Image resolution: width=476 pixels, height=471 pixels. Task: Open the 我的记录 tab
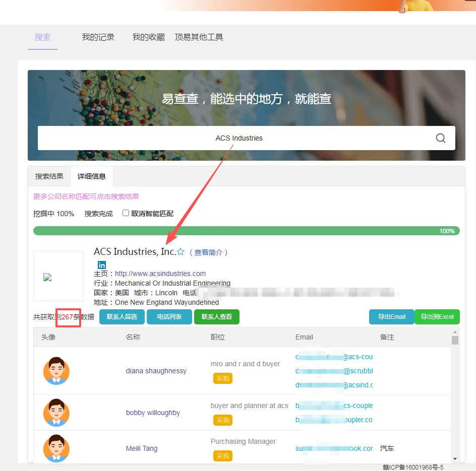[x=98, y=37]
